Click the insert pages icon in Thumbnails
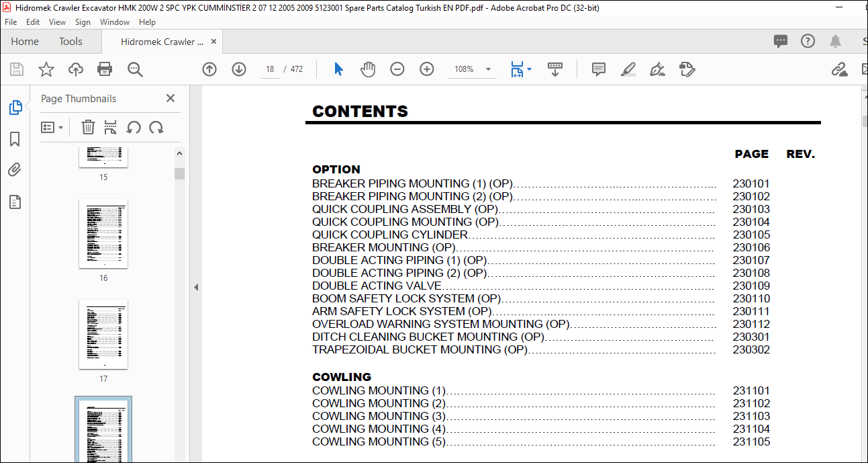 tap(111, 127)
